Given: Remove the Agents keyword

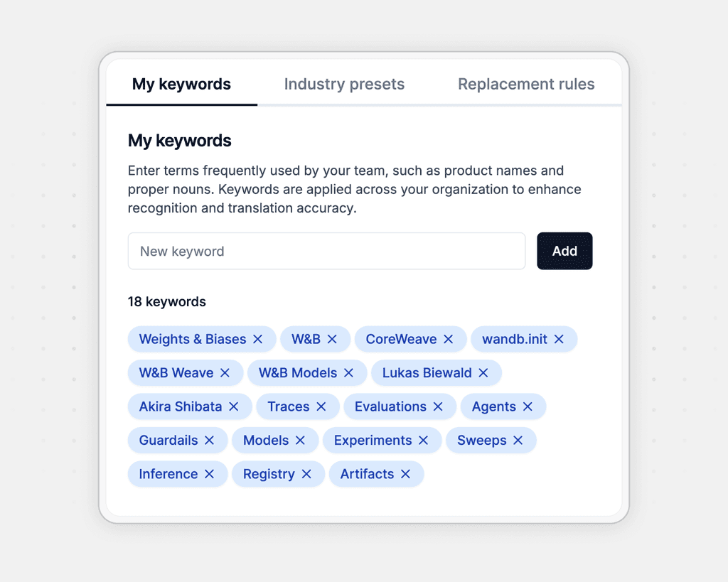Looking at the screenshot, I should tap(528, 407).
